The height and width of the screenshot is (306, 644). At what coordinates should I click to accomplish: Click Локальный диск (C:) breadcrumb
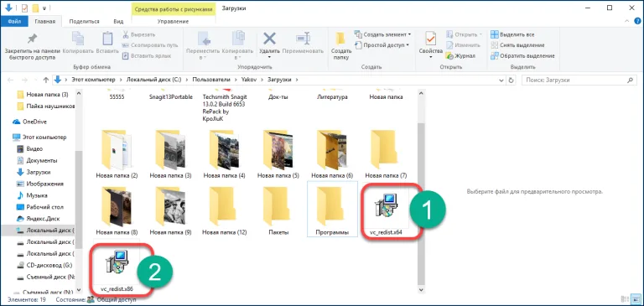(x=153, y=80)
